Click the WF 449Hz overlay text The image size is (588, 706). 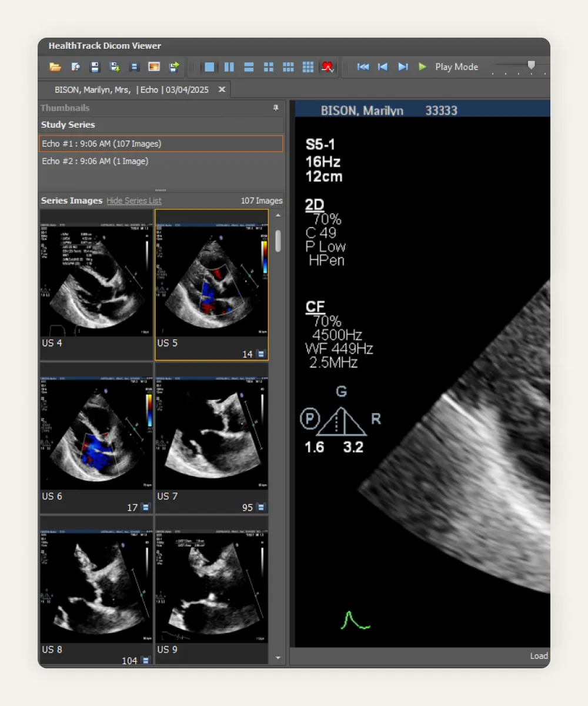coord(339,349)
